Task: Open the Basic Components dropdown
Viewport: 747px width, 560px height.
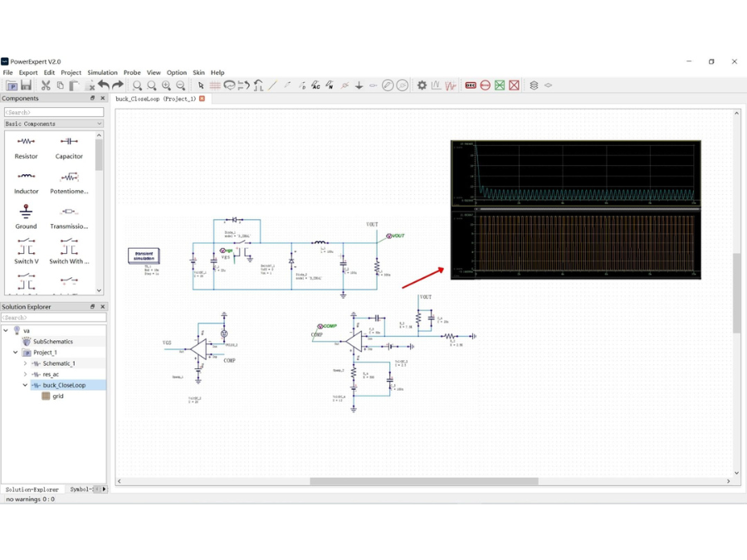Action: 54,124
